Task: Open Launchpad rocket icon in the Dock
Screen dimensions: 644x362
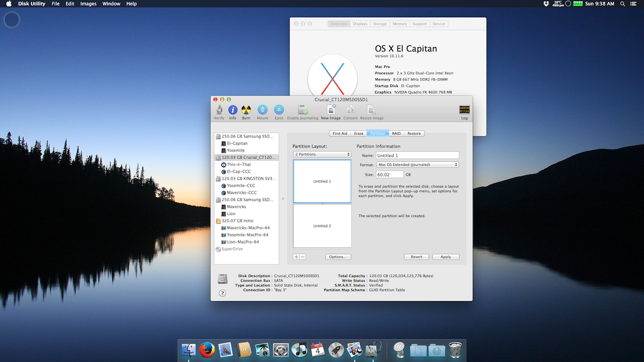Action: click(336, 350)
